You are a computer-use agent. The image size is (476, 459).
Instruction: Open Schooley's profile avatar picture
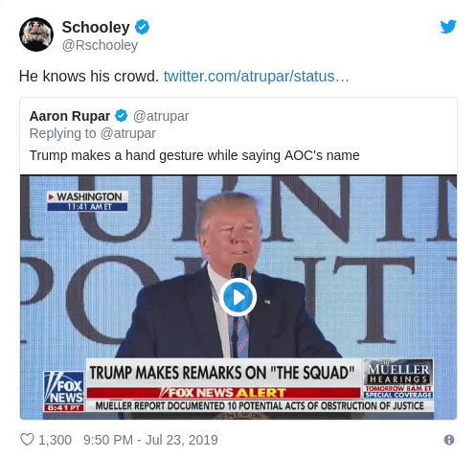36,34
